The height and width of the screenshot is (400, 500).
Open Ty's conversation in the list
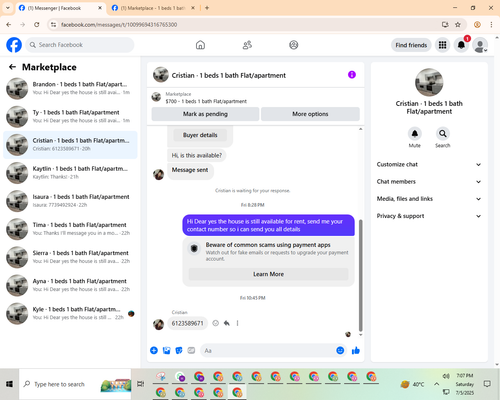(x=70, y=117)
